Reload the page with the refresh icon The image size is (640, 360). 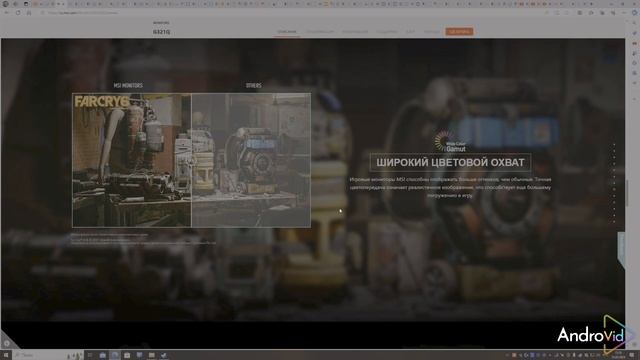click(18, 13)
